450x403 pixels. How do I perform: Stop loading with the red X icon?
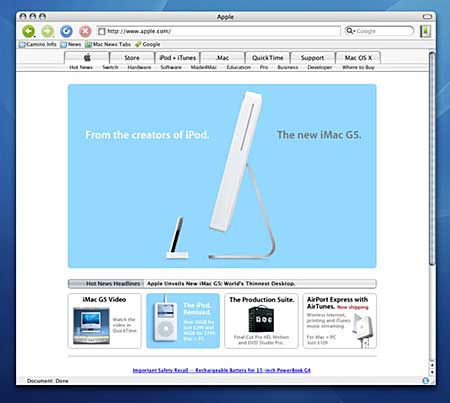[x=85, y=31]
